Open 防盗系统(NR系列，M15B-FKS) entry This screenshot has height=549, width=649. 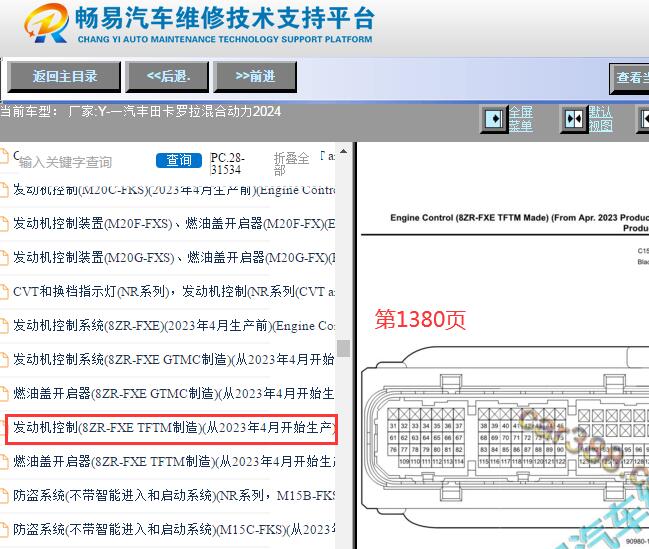tap(174, 496)
